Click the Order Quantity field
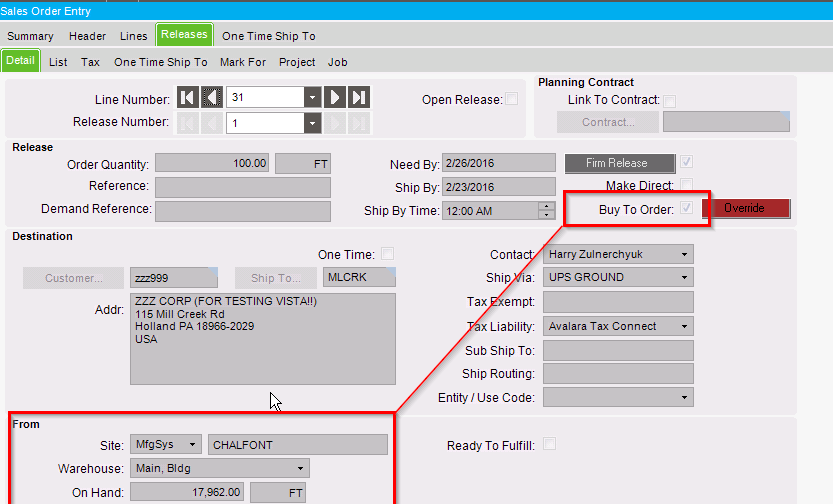833x504 pixels. [212, 163]
